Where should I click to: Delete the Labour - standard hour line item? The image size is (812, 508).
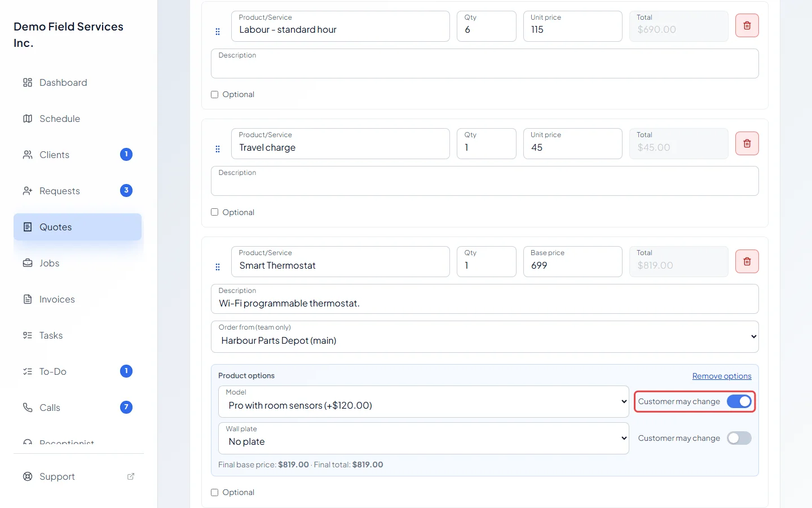pyautogui.click(x=747, y=25)
